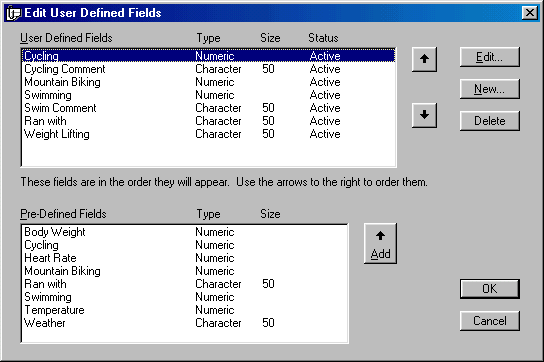544x362 pixels.
Task: Select the Swim Comment row
Action: (208, 108)
